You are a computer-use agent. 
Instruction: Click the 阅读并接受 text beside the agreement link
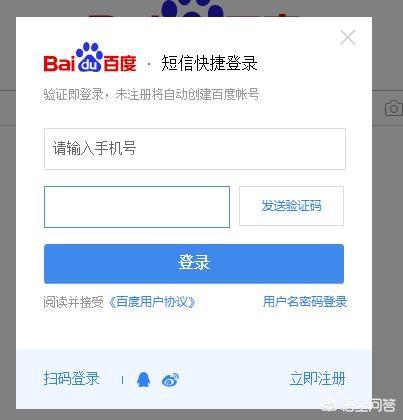point(73,302)
